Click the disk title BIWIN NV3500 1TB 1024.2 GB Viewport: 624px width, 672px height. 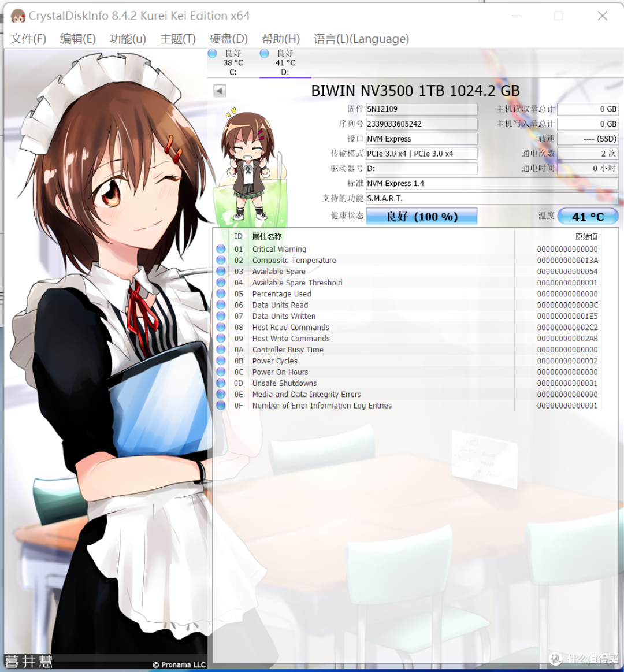(415, 91)
